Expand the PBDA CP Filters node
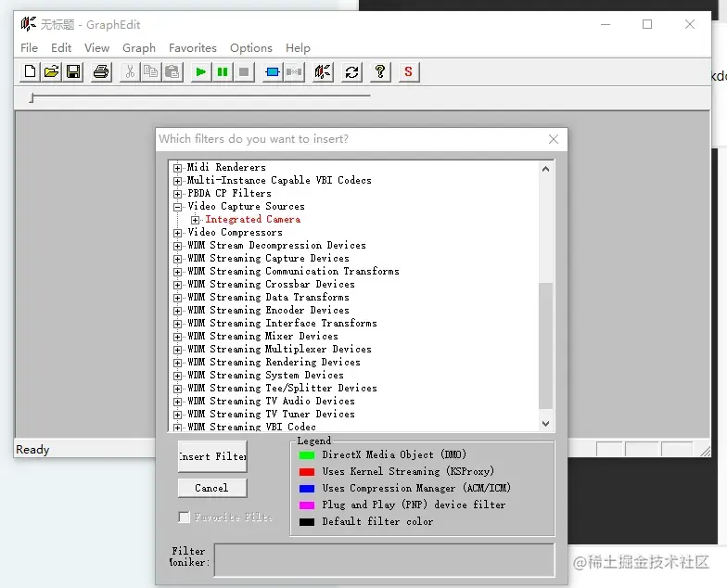 tap(177, 194)
